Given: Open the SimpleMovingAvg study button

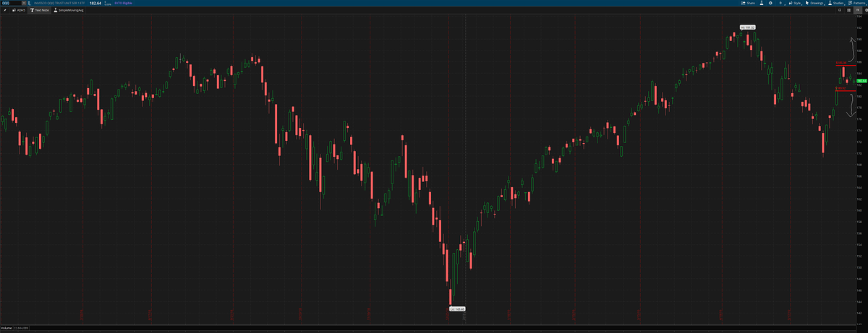Looking at the screenshot, I should pyautogui.click(x=69, y=10).
